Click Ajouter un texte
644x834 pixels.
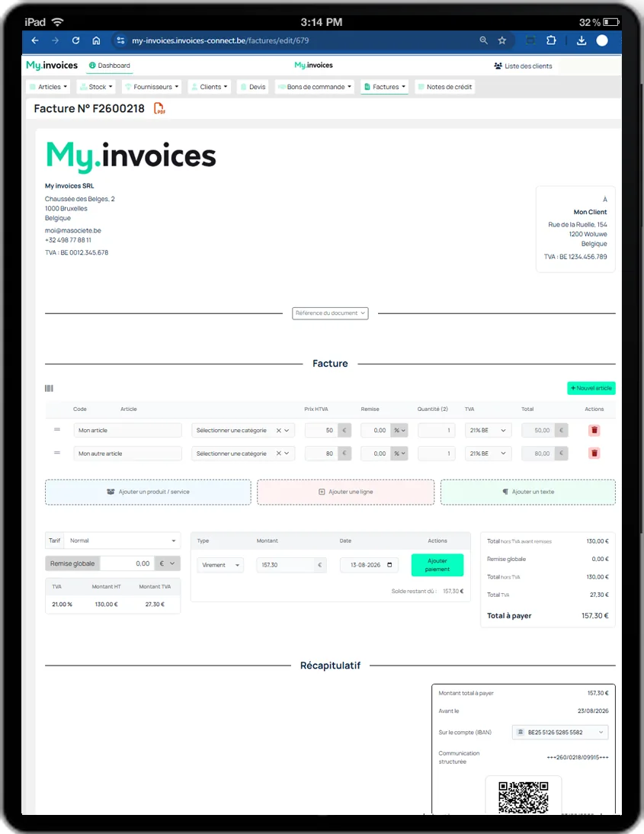[528, 492]
